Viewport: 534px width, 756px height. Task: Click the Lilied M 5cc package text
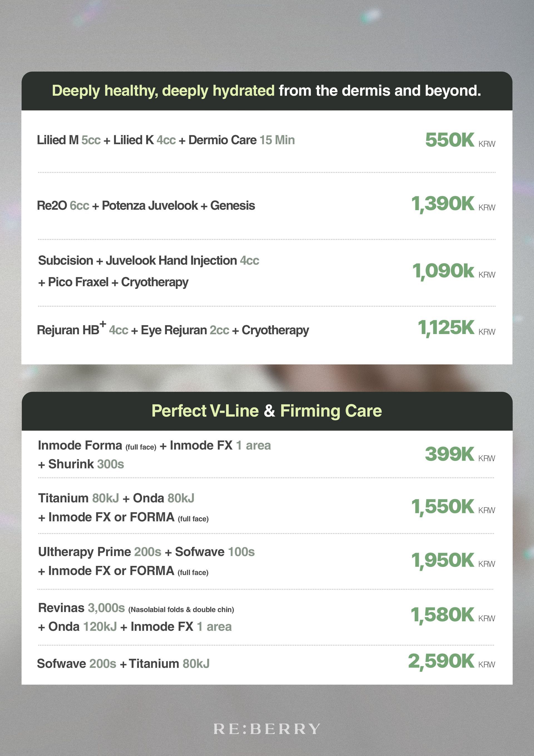pos(165,140)
